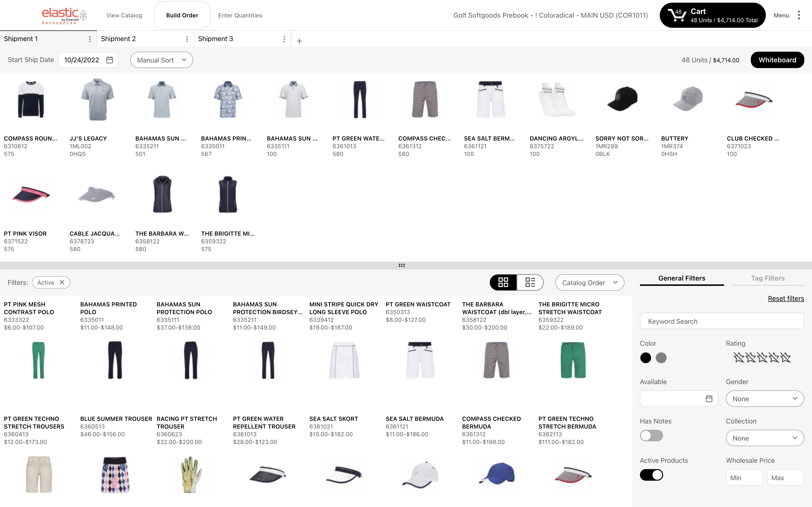812x507 pixels.
Task: Open the overflow menu next to Menu
Action: [x=799, y=15]
